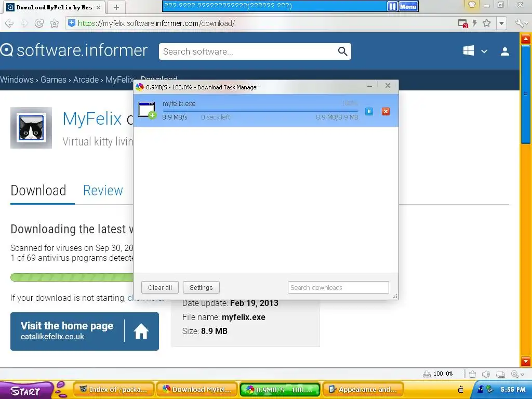Open the user account icon
532x399 pixels.
505,51
